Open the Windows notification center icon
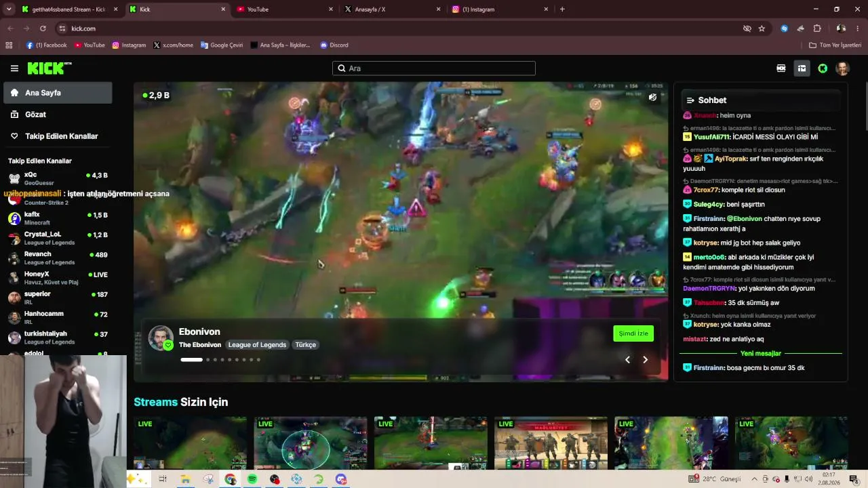 pos(854,479)
